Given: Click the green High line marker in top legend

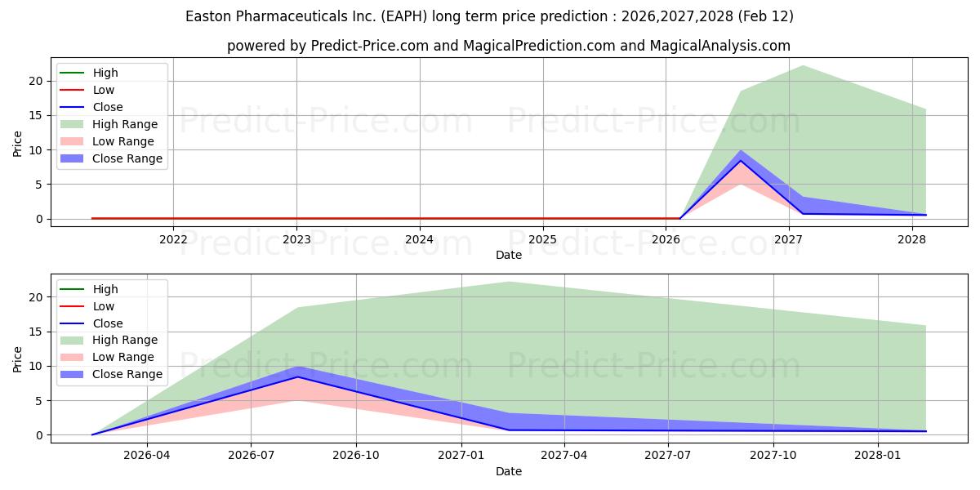Looking at the screenshot, I should (x=73, y=73).
